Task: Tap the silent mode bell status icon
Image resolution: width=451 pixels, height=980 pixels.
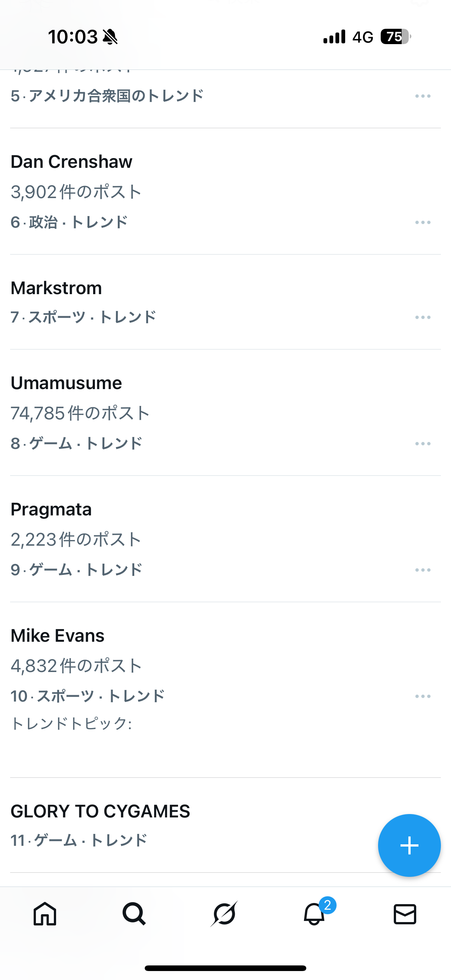Action: [x=110, y=37]
